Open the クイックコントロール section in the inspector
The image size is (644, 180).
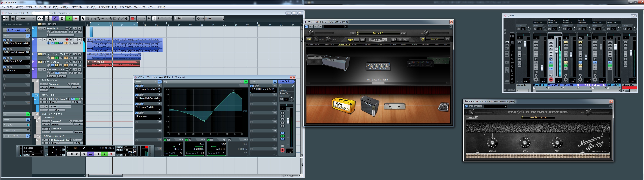click(x=17, y=136)
